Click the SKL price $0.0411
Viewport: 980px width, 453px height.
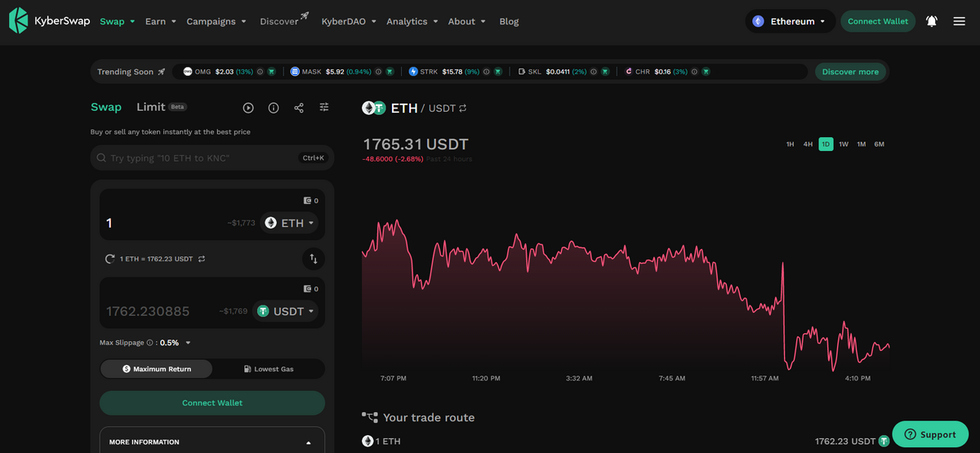click(x=558, y=72)
